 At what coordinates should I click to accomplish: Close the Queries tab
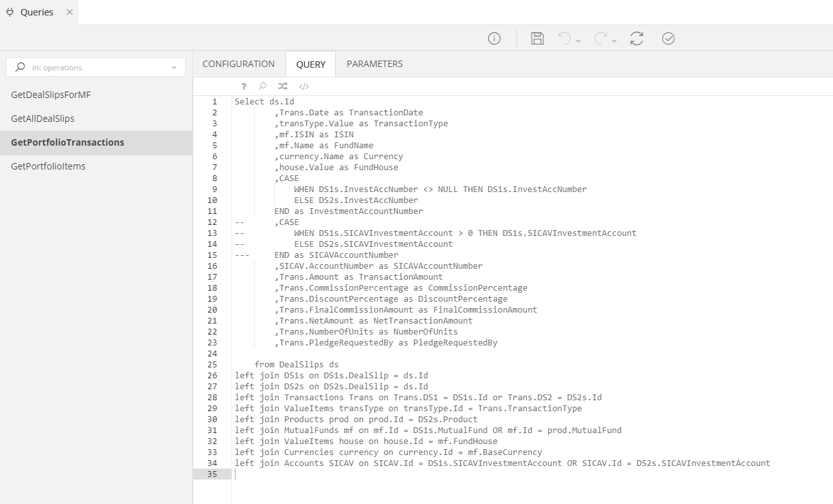[x=70, y=12]
